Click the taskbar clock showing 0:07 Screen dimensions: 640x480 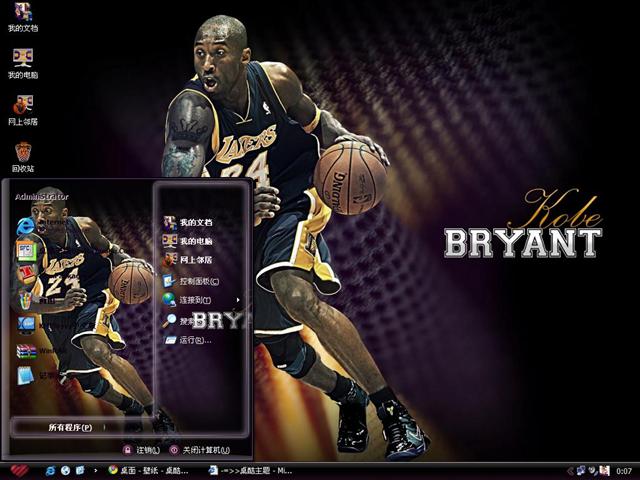click(x=624, y=471)
